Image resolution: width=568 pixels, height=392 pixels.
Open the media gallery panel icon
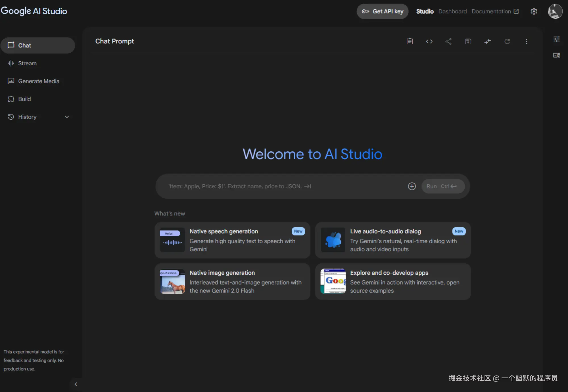pos(556,55)
